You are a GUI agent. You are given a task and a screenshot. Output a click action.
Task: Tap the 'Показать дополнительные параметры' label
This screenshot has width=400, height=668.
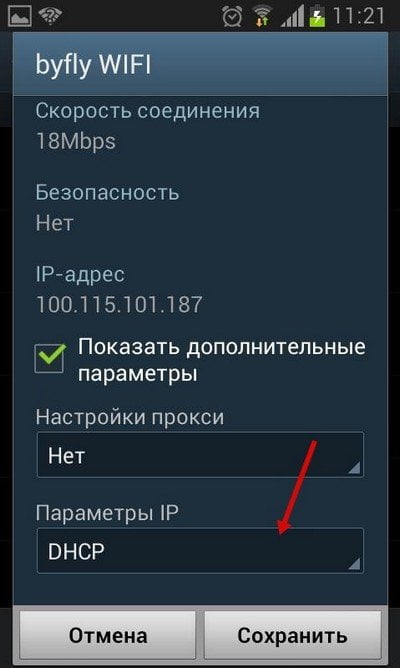pos(222,360)
